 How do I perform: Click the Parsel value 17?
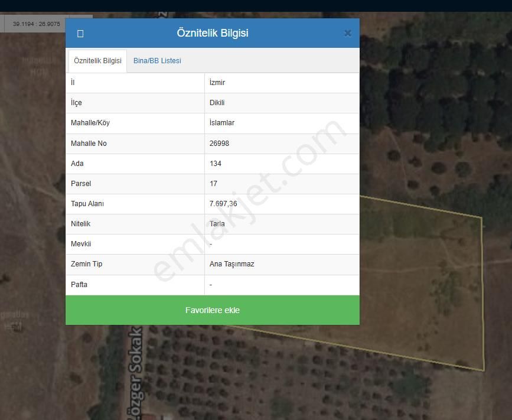pos(213,184)
